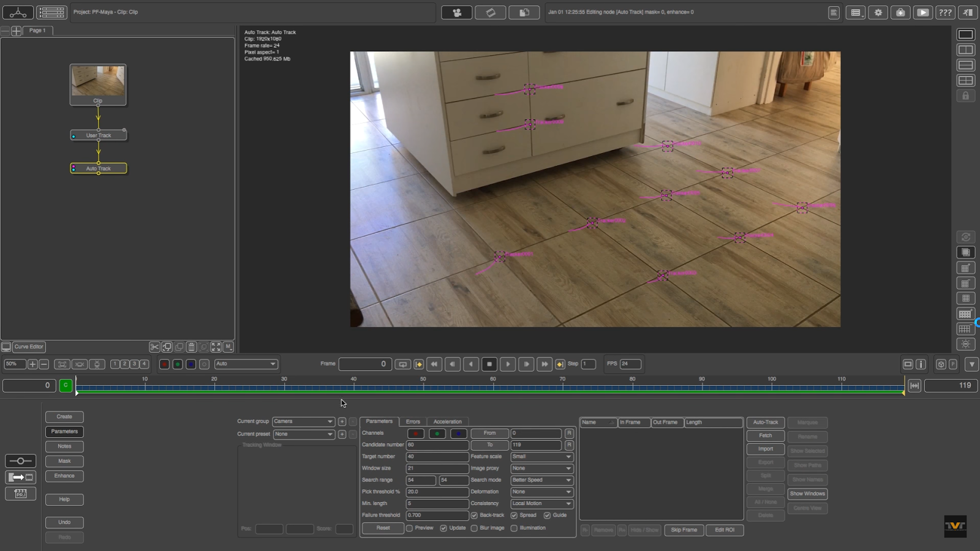Image resolution: width=980 pixels, height=551 pixels.
Task: Select side-by-side split viewer layout
Action: pyautogui.click(x=966, y=50)
